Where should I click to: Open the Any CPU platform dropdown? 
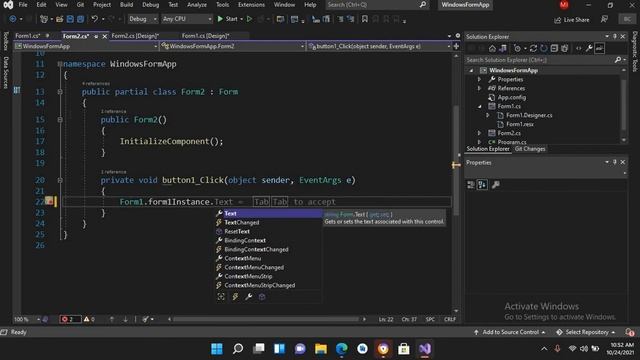coord(187,19)
